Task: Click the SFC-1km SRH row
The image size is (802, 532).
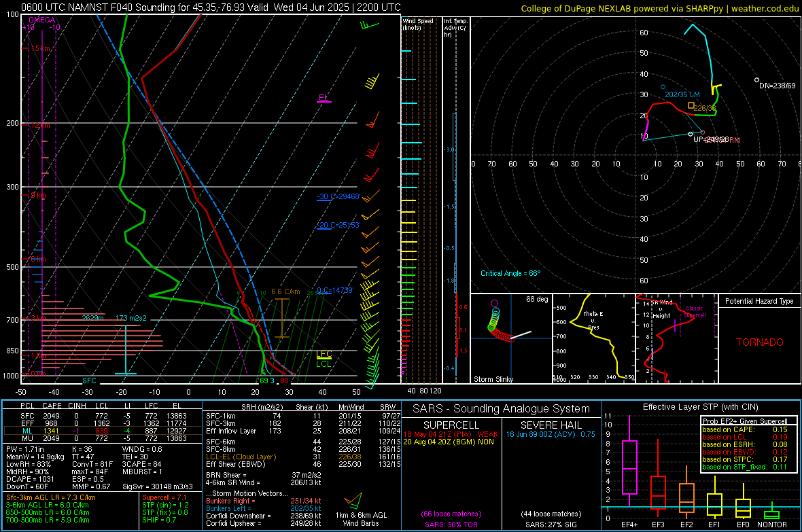Action: coord(303,416)
